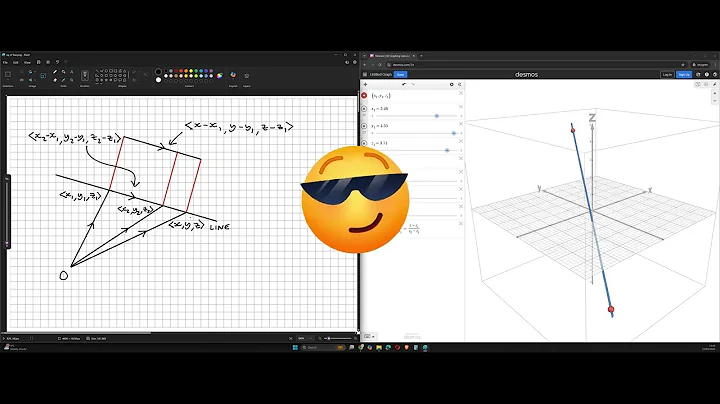
Task: Click the Undo arrow in Paint's title bar
Action: tap(57, 62)
